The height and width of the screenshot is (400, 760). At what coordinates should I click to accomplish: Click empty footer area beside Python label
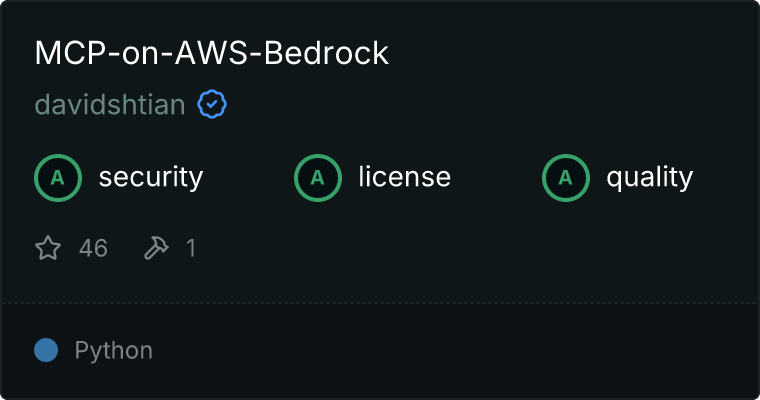(x=456, y=351)
